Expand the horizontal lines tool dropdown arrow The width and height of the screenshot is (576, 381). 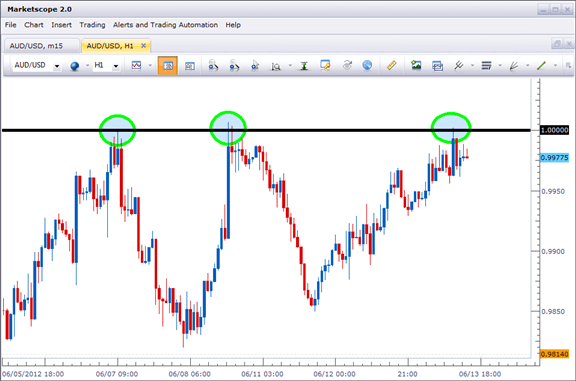(500, 66)
